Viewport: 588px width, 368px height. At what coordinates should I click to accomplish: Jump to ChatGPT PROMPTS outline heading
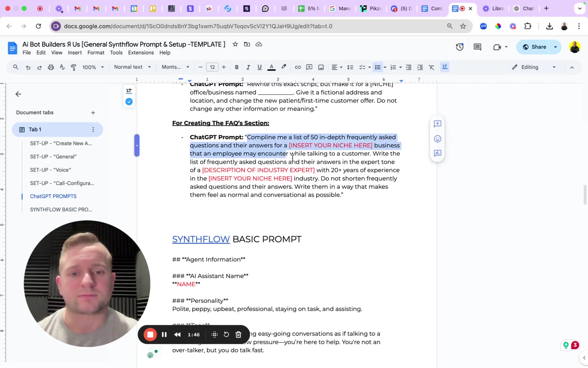click(53, 196)
